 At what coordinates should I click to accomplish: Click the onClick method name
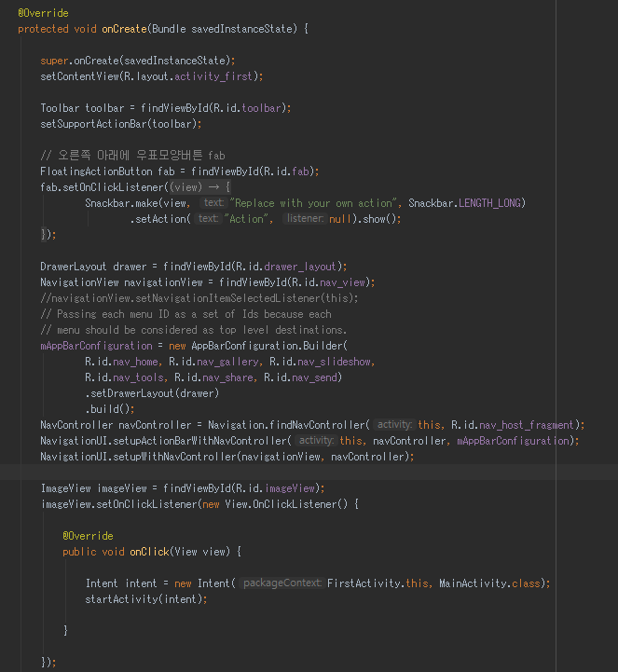coord(149,552)
